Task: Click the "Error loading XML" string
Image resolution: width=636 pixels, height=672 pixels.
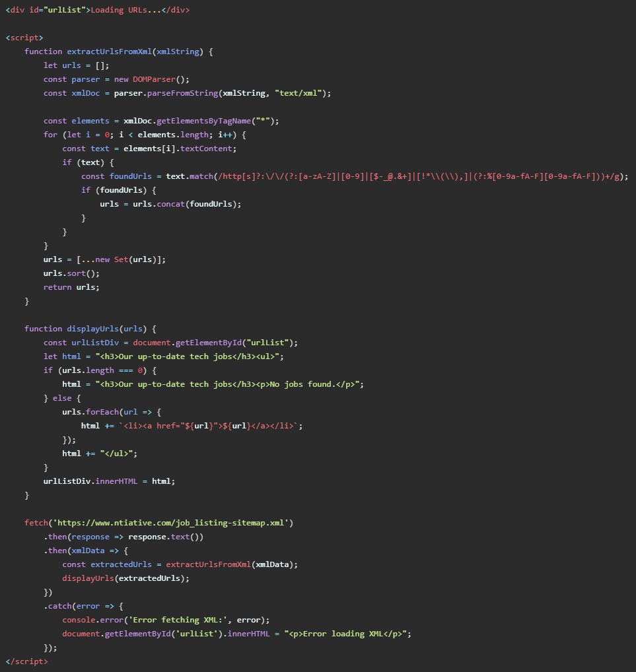Action: click(x=348, y=634)
